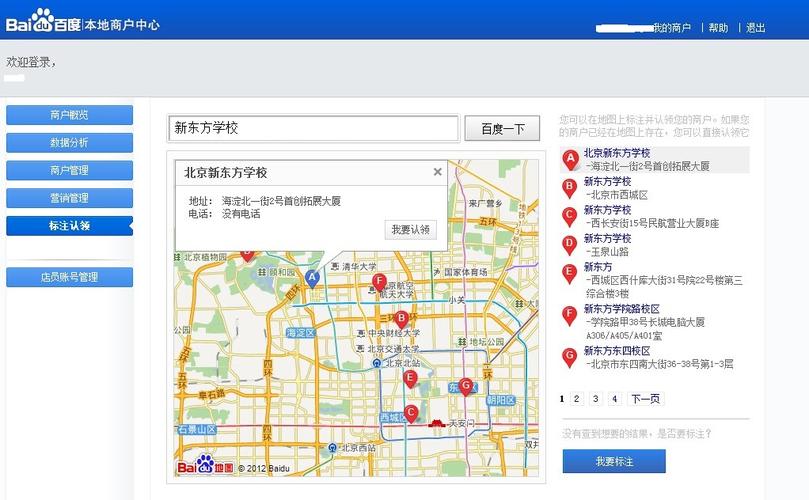Select map marker F near Tsinghua University

[x=379, y=282]
